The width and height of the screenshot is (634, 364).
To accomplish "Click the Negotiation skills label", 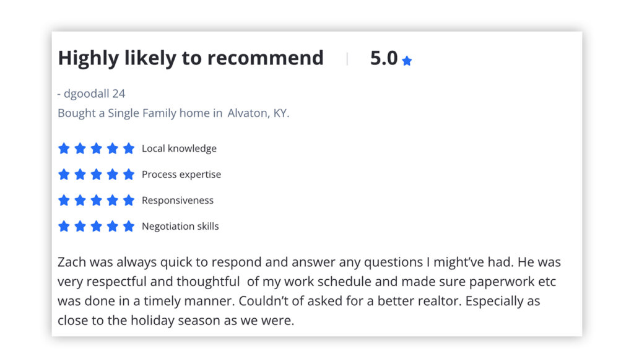I will [180, 227].
